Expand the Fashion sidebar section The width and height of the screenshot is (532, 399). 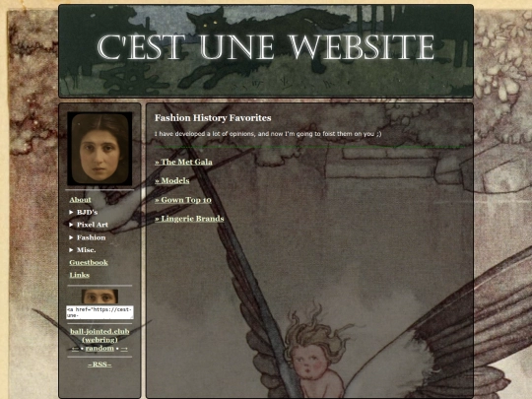pos(88,237)
